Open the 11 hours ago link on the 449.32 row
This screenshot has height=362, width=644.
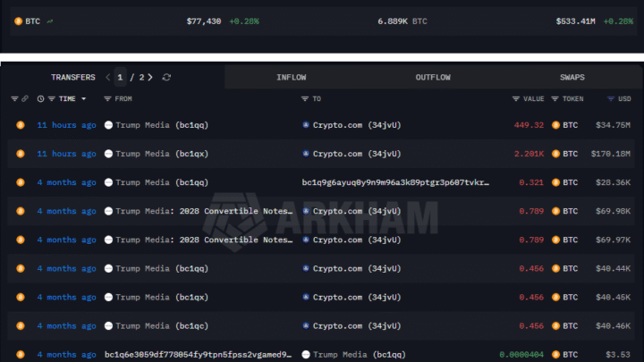pos(66,125)
